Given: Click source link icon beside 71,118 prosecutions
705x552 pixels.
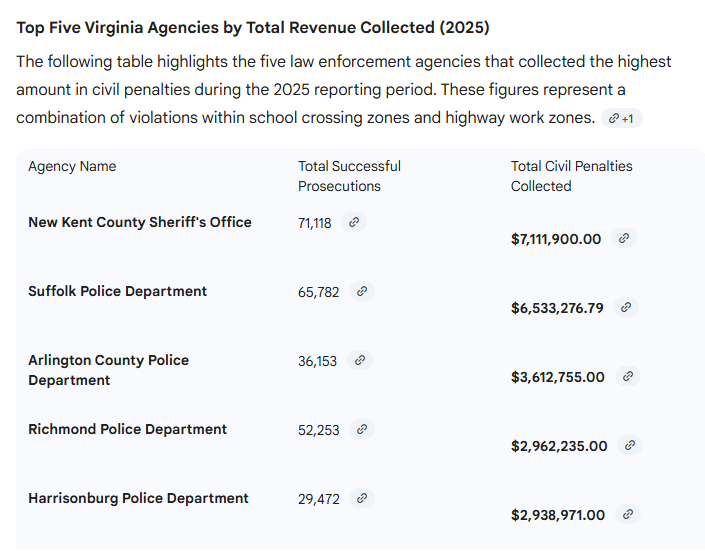Looking at the screenshot, I should point(353,223).
